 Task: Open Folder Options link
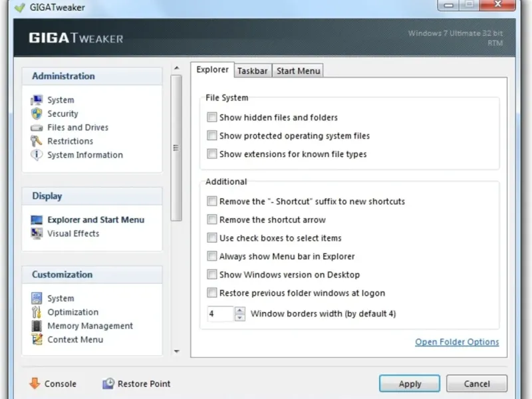[x=457, y=342]
